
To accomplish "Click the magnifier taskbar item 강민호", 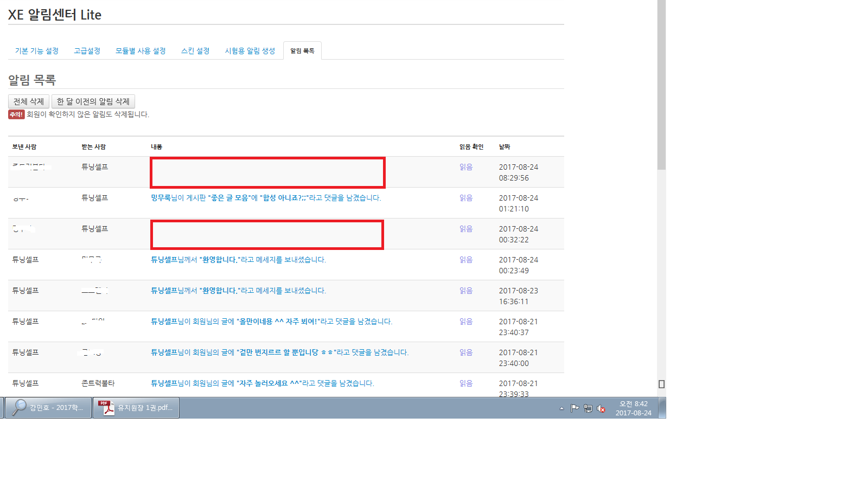I will click(48, 408).
